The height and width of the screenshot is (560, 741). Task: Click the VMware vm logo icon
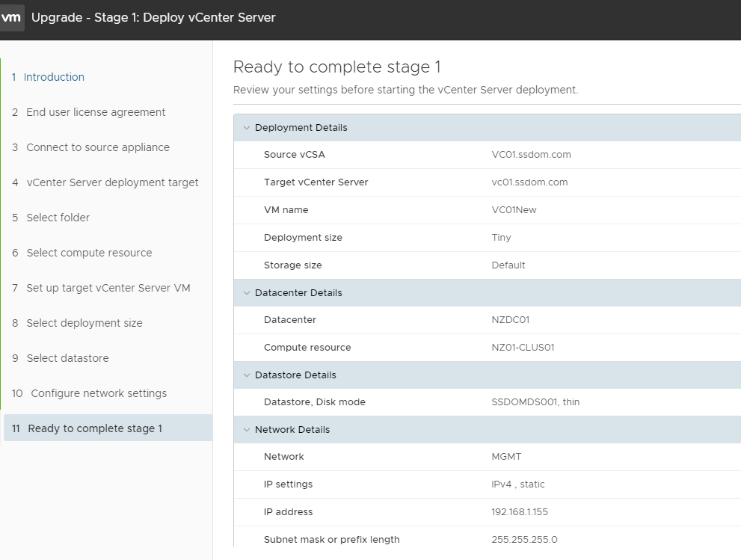[x=11, y=18]
